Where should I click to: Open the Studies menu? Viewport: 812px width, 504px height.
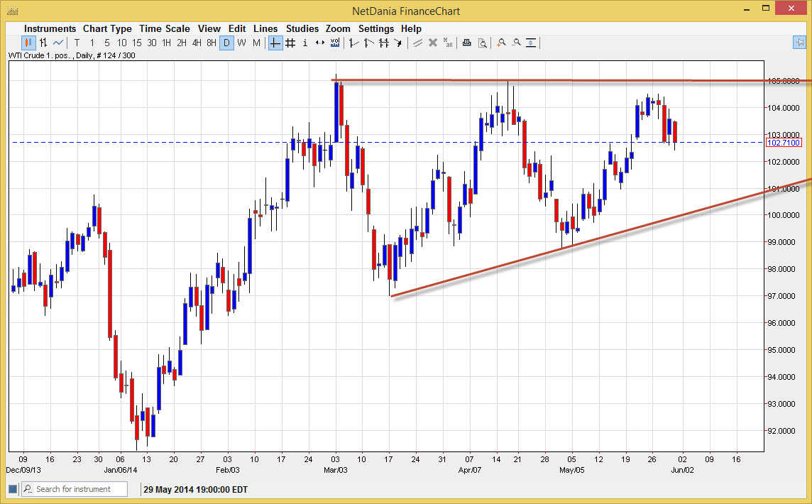pos(302,28)
